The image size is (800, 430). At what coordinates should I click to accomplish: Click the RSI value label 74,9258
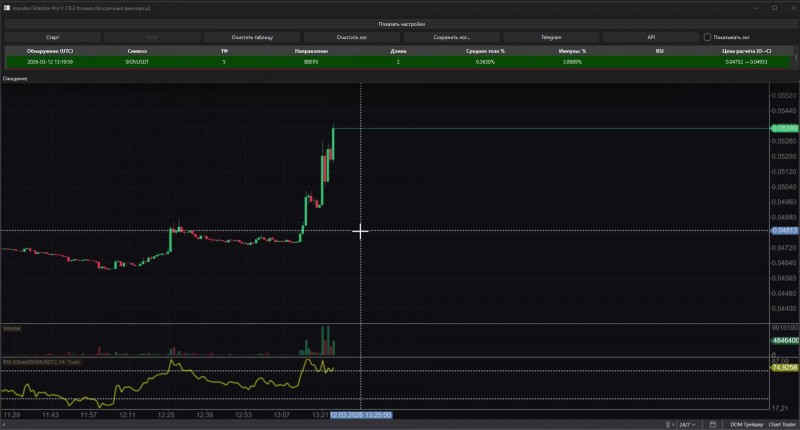tap(785, 367)
